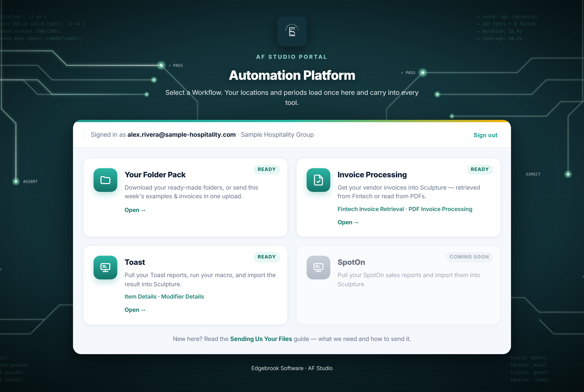Click the READY badge on Toast card
Viewport: 584px width, 392px height.
point(267,257)
